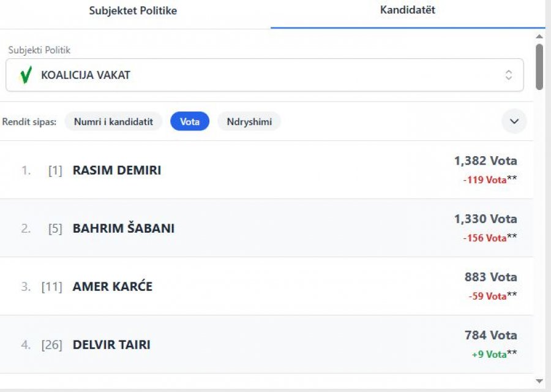Image resolution: width=551 pixels, height=392 pixels.
Task: Click the 1,330 Vota count
Action: 485,219
